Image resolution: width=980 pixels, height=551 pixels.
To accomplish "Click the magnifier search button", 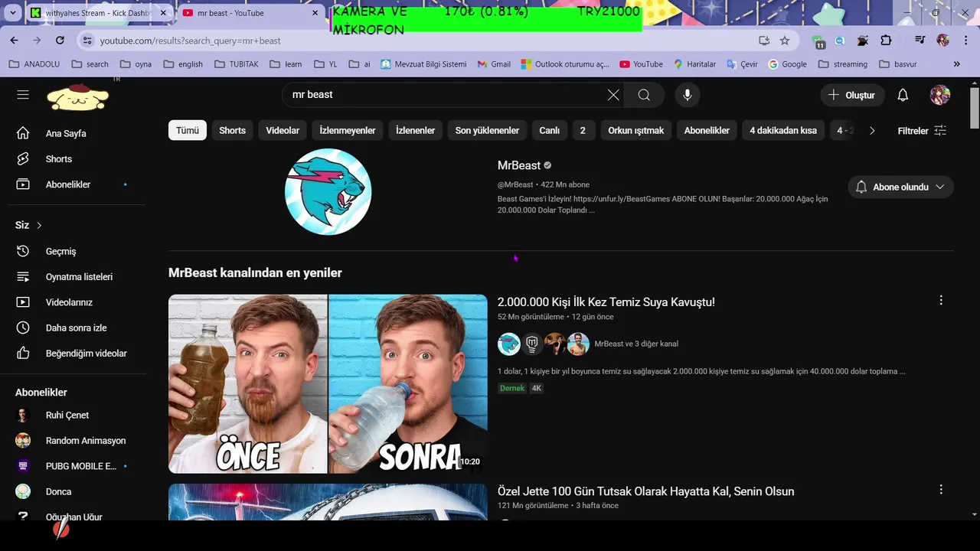I will coord(644,95).
